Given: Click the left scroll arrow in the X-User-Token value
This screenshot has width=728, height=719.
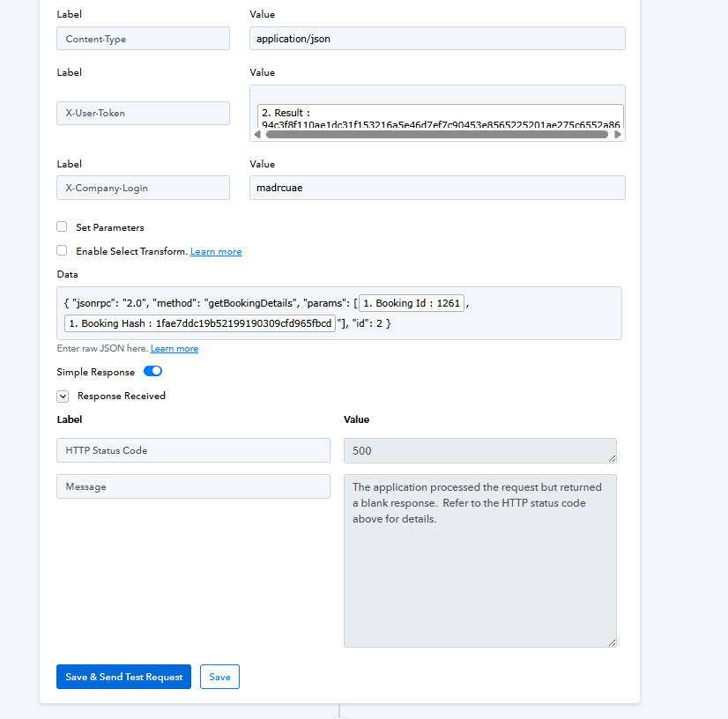Looking at the screenshot, I should [x=257, y=135].
